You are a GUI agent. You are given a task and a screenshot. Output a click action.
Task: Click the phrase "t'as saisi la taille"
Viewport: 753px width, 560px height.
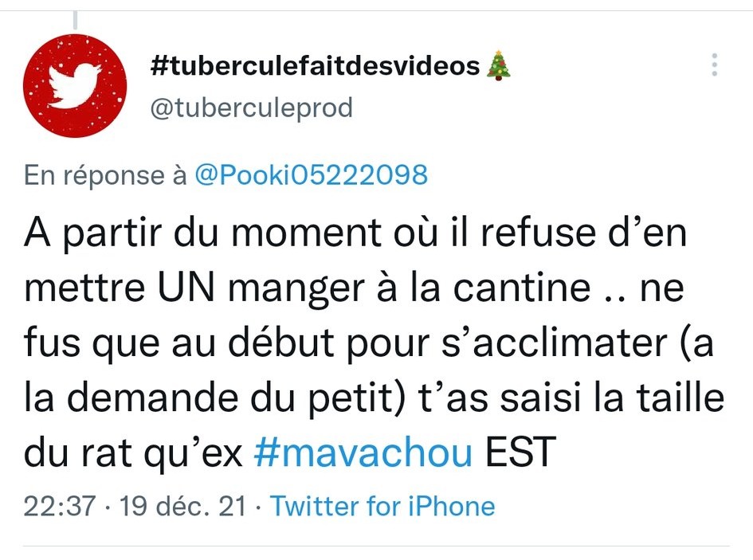tap(571, 397)
